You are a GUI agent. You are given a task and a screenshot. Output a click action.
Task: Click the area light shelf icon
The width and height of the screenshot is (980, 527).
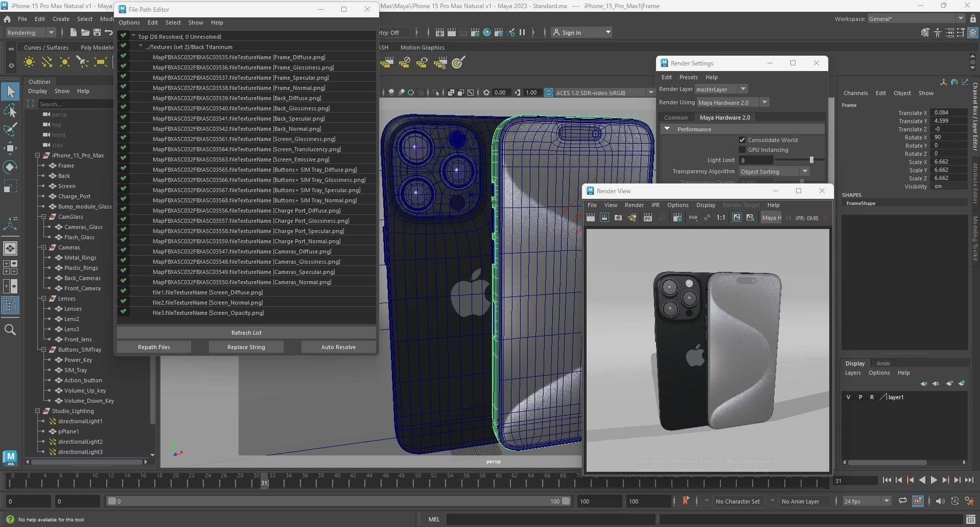click(100, 63)
